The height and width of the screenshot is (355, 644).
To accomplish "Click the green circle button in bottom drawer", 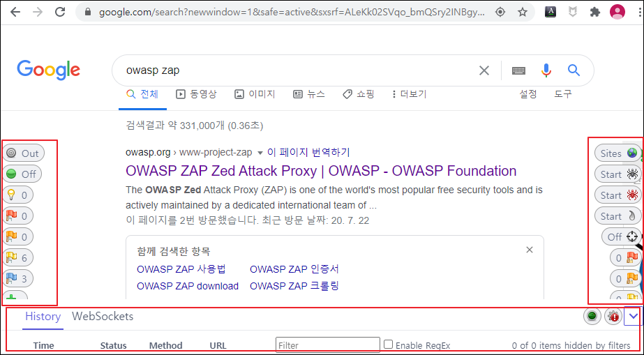I will pyautogui.click(x=592, y=316).
